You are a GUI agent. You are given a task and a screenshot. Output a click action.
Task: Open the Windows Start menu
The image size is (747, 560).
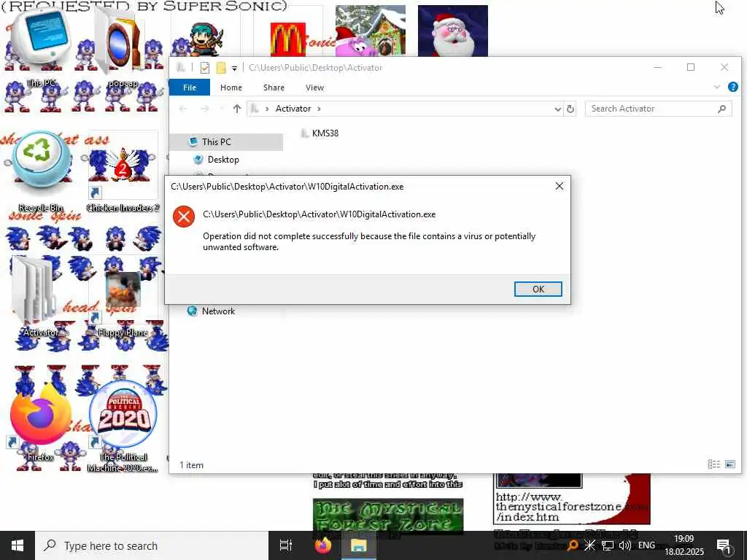coord(18,545)
